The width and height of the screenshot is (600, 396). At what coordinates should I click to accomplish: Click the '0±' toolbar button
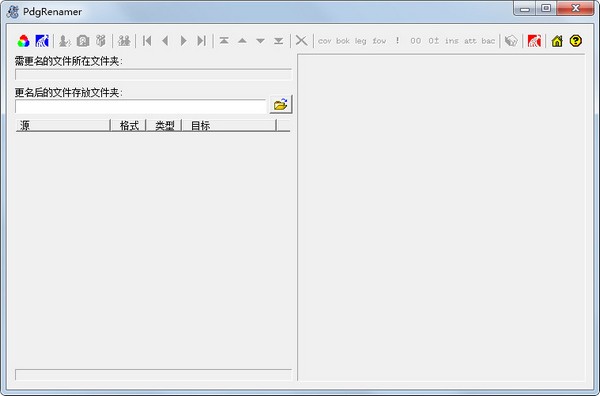pyautogui.click(x=434, y=41)
